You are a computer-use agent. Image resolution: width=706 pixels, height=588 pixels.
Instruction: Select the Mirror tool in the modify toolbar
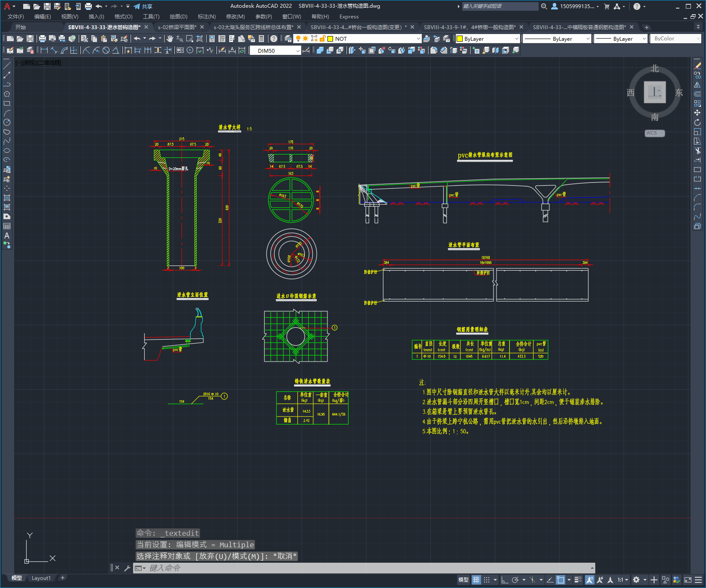697,85
